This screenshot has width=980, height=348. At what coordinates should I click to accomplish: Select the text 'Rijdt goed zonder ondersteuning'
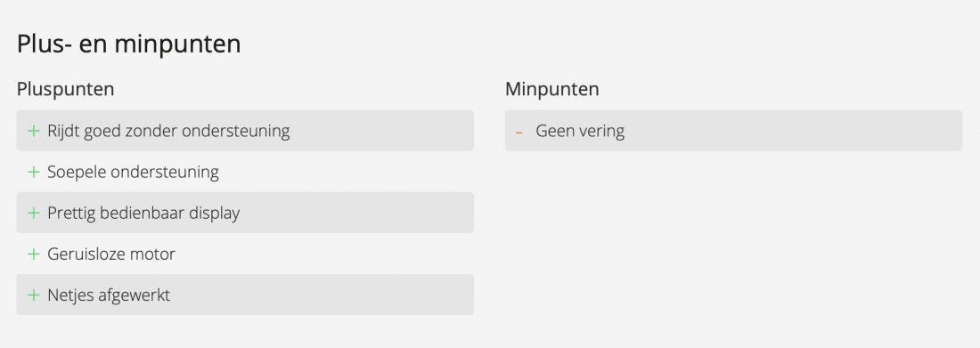(168, 131)
